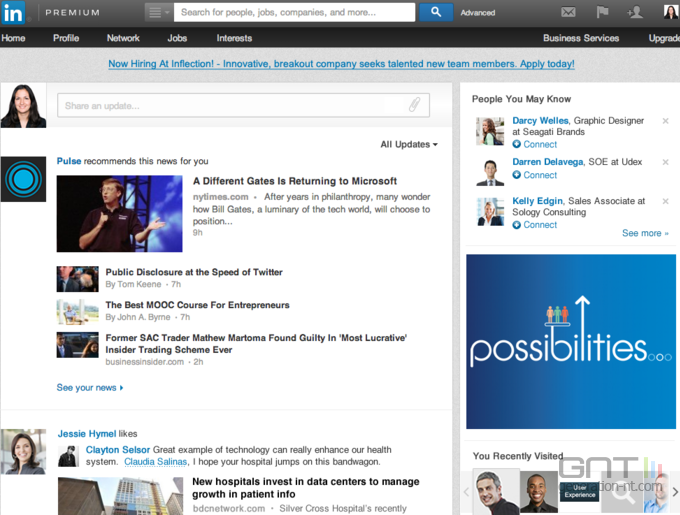Click the Share an update text box
Viewport: 680px width, 515px height.
[x=243, y=105]
